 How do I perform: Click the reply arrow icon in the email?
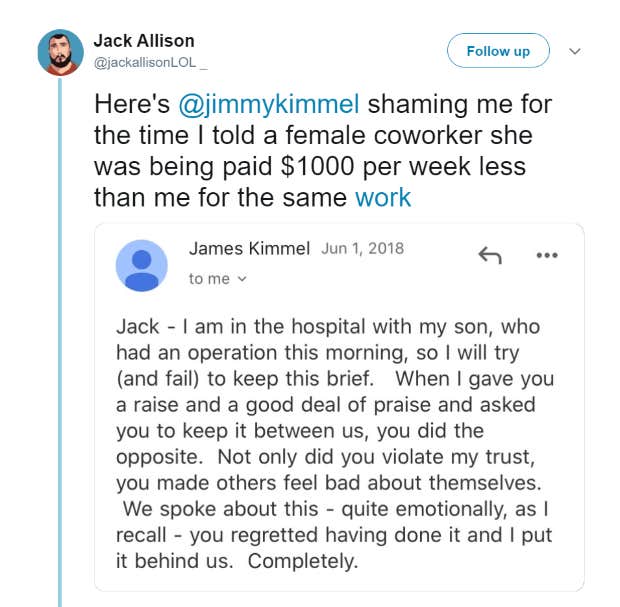490,256
